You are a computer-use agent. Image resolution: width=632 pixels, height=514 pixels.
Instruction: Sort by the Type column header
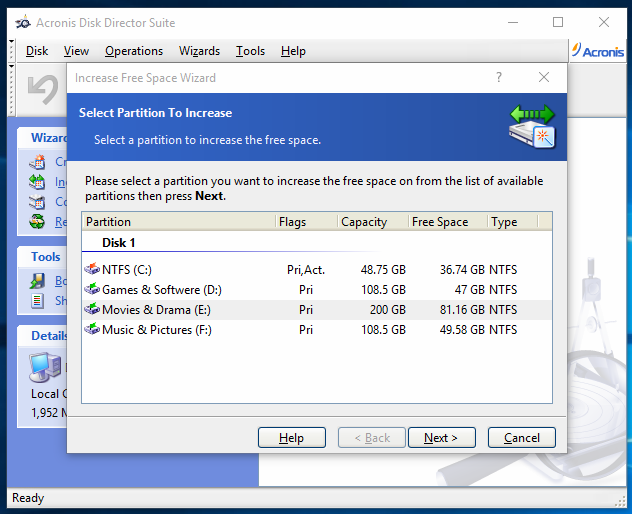[513, 222]
